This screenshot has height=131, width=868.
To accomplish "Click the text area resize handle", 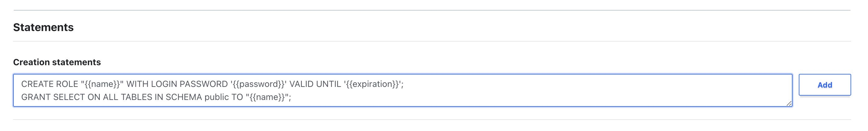I will point(788,103).
